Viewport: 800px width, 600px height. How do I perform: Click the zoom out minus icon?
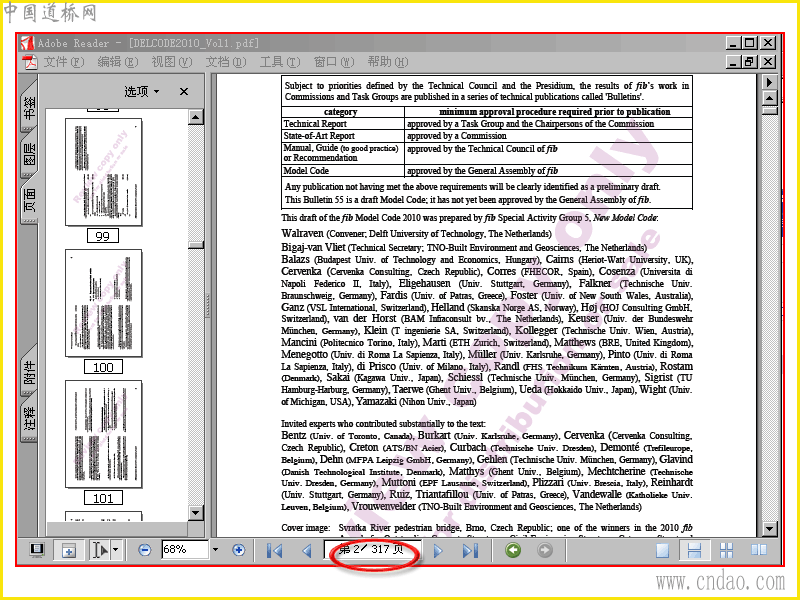click(x=144, y=550)
